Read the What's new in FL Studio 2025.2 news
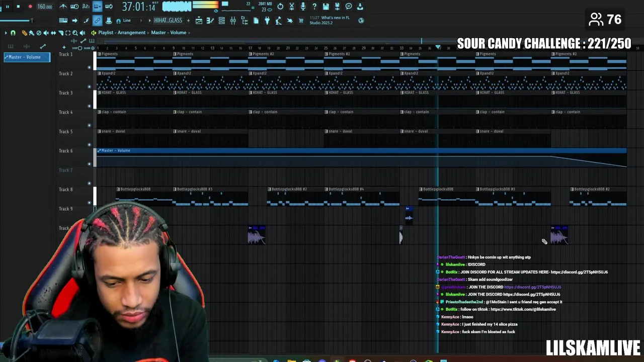Image resolution: width=644 pixels, height=362 pixels. (x=330, y=20)
